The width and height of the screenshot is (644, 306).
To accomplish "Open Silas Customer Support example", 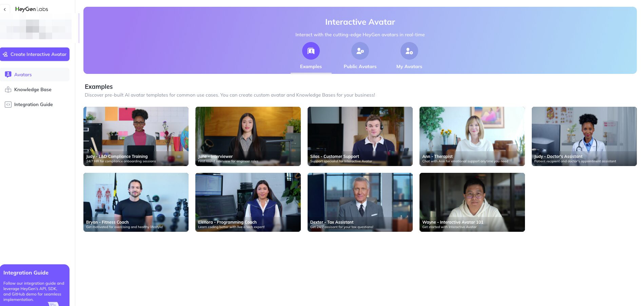I will 360,136.
